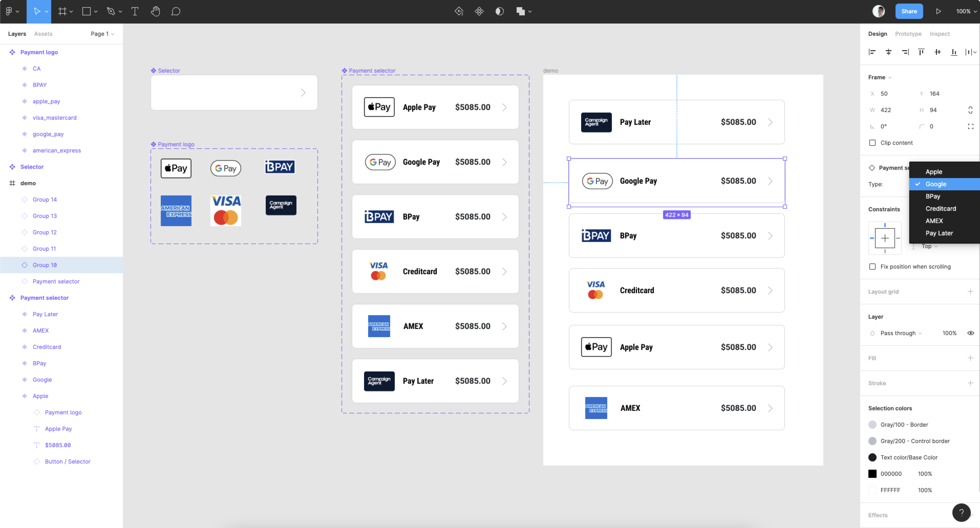Screen dimensions: 980x528
Task: Select the Frame tool
Action: pos(62,12)
